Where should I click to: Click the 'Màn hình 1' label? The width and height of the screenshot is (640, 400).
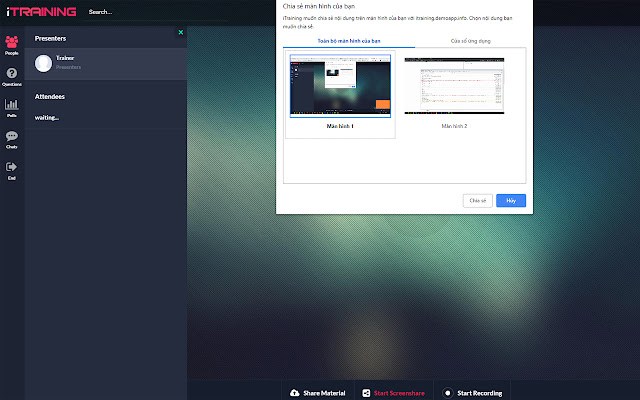(340, 126)
